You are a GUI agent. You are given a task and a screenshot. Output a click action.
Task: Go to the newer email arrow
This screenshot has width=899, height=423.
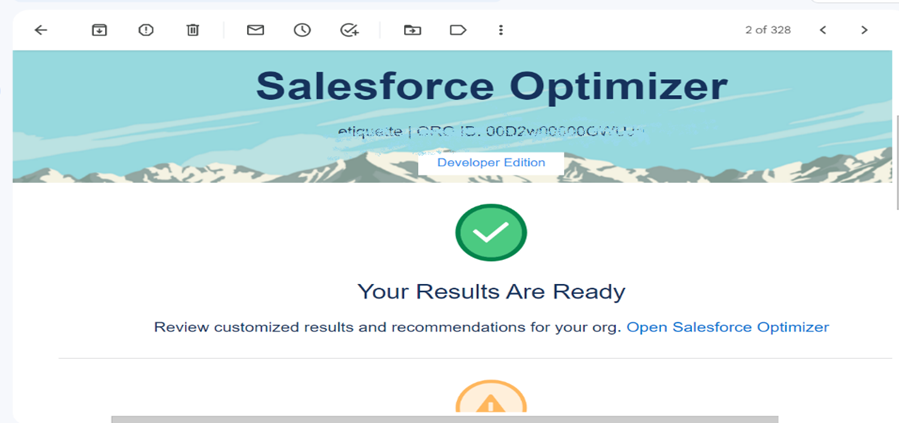click(x=823, y=30)
